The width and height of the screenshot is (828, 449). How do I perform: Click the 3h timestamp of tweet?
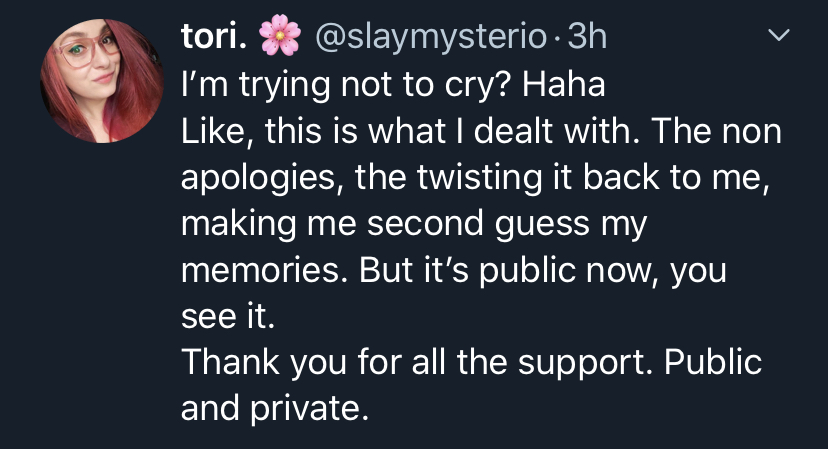click(586, 38)
